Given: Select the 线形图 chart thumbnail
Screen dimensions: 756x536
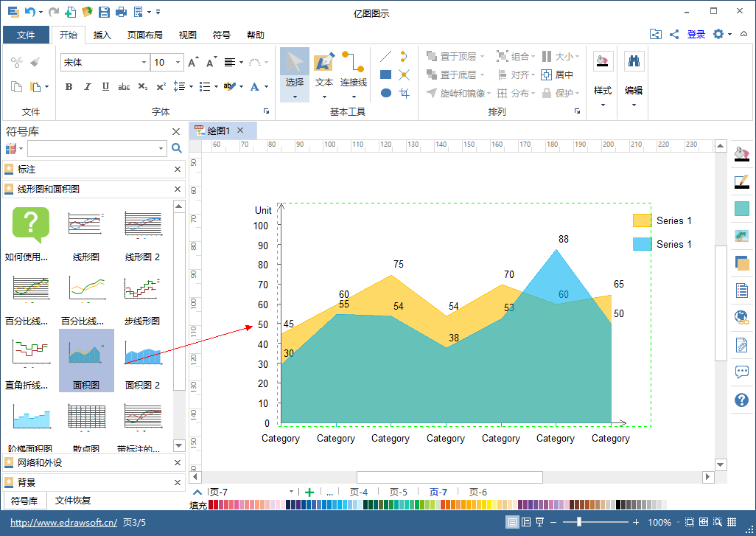Looking at the screenshot, I should point(85,235).
